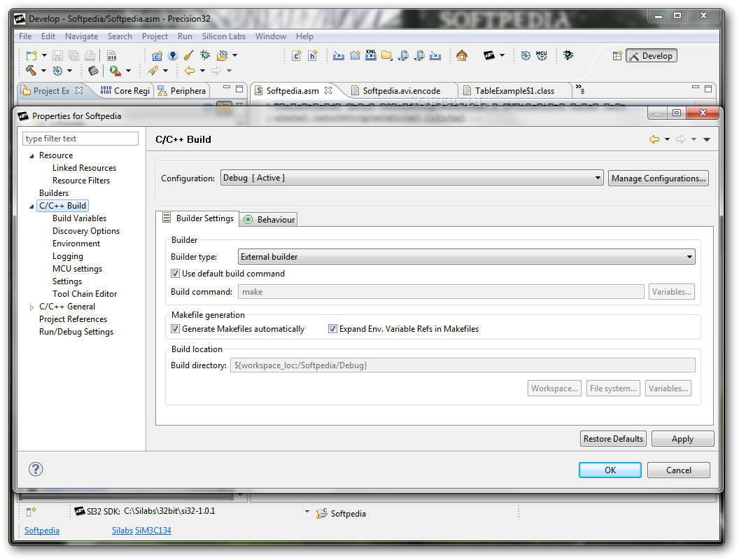Click the Restore Defaults button
739x560 pixels.
point(613,438)
